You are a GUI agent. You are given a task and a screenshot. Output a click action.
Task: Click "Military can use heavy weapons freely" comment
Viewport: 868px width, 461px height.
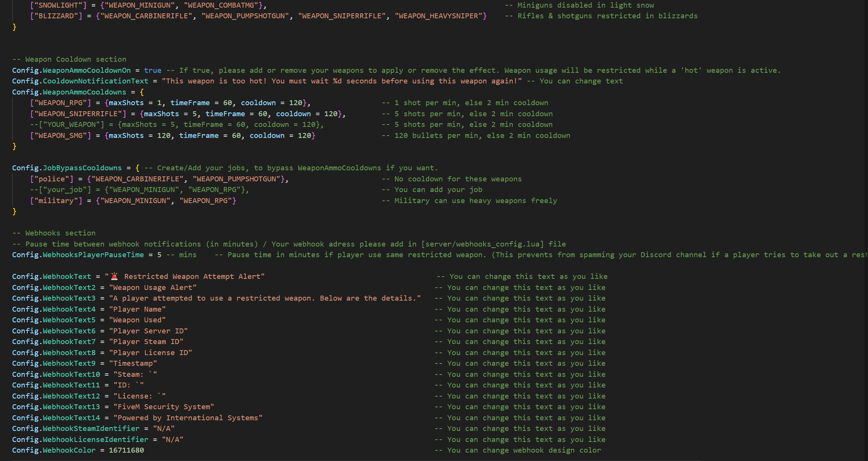[469, 201]
